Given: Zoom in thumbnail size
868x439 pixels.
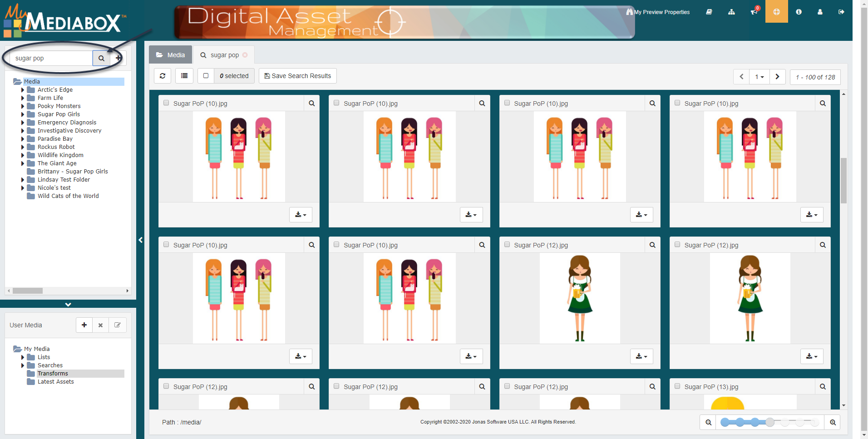Looking at the screenshot, I should tap(833, 422).
